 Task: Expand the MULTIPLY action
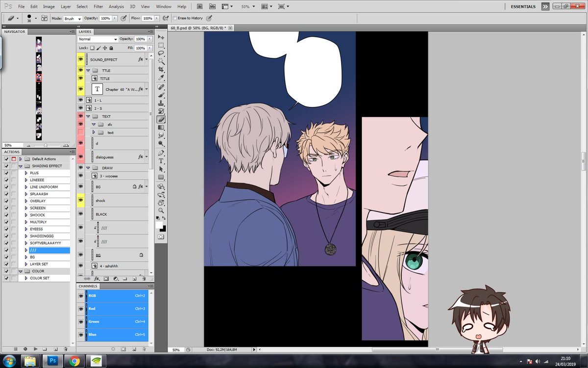(26, 222)
